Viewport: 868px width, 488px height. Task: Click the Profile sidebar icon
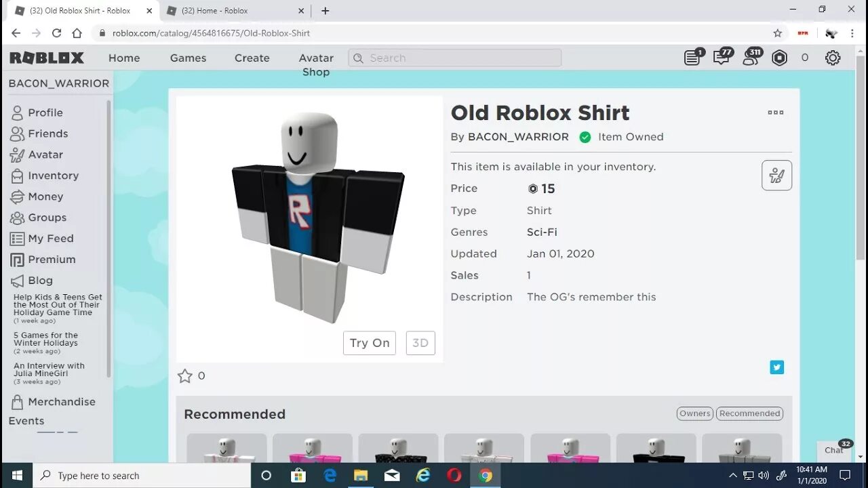pyautogui.click(x=17, y=113)
